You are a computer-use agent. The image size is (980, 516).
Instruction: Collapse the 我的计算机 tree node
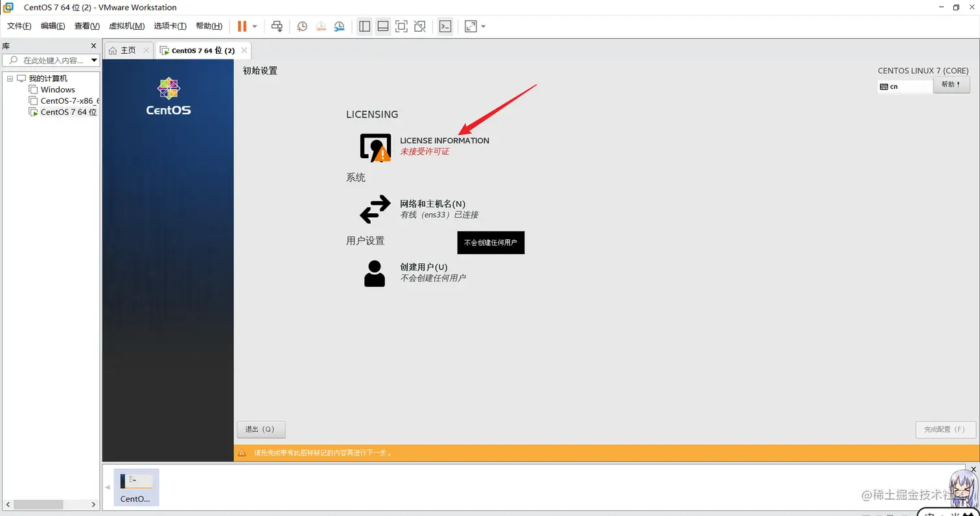10,78
